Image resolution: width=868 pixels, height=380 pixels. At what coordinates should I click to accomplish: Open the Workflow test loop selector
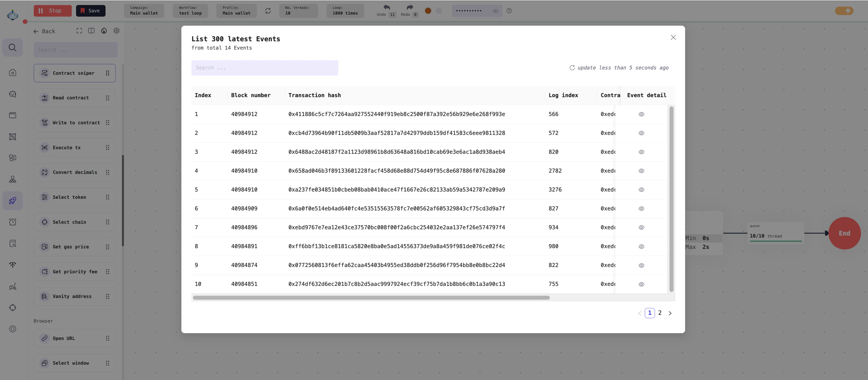pyautogui.click(x=190, y=11)
